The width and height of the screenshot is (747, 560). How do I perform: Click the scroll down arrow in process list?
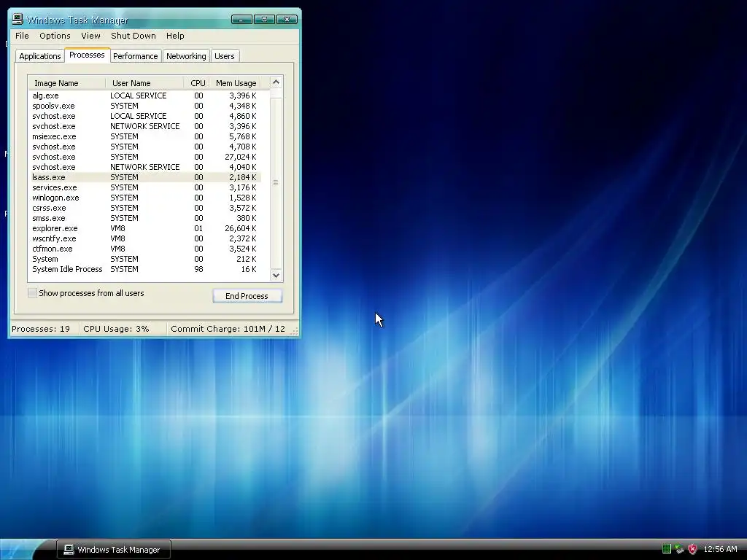pos(276,275)
